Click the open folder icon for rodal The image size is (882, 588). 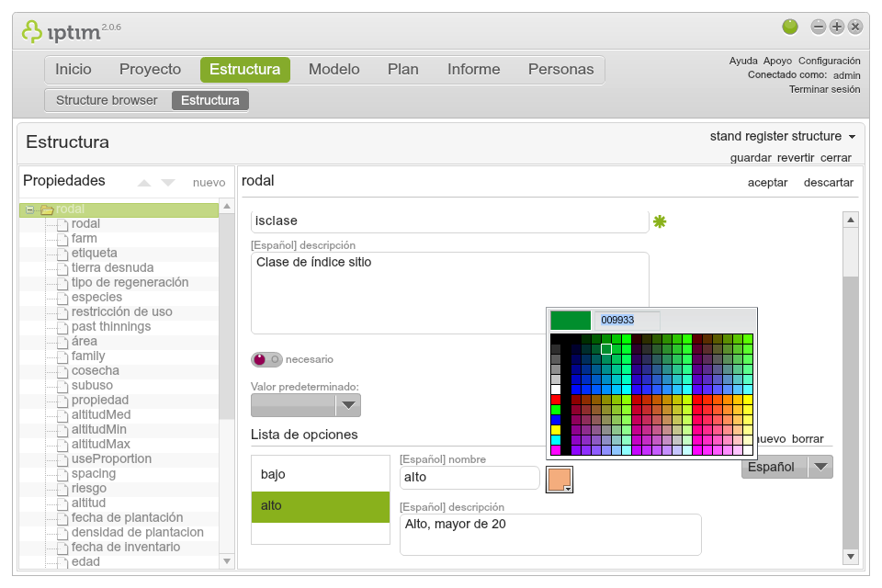click(47, 209)
